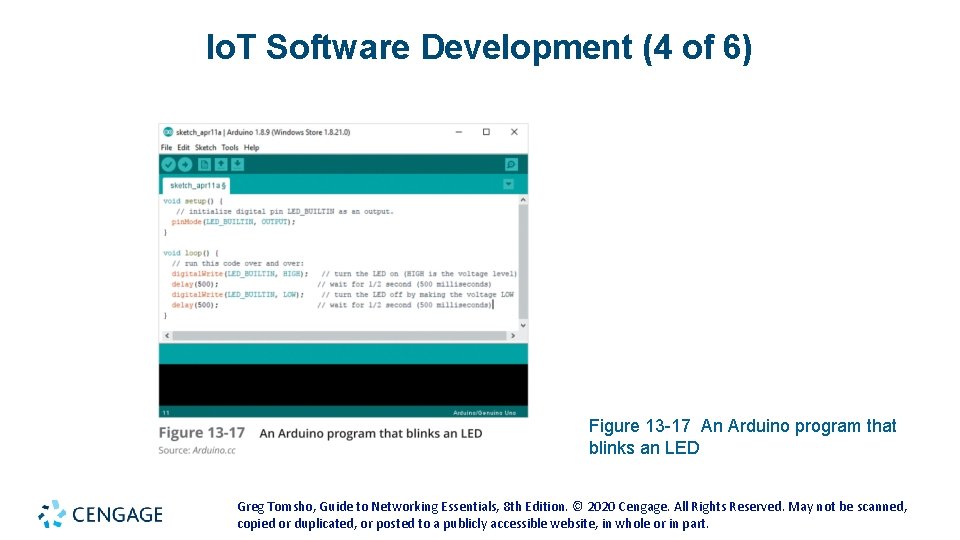Select the sketch_apr11a tab
This screenshot has width=960, height=540.
click(197, 185)
